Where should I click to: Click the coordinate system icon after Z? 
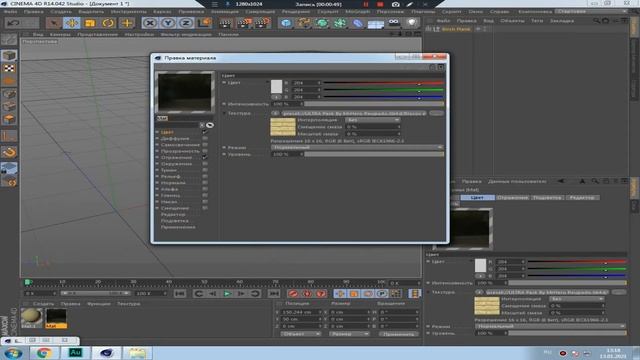tap(204, 23)
